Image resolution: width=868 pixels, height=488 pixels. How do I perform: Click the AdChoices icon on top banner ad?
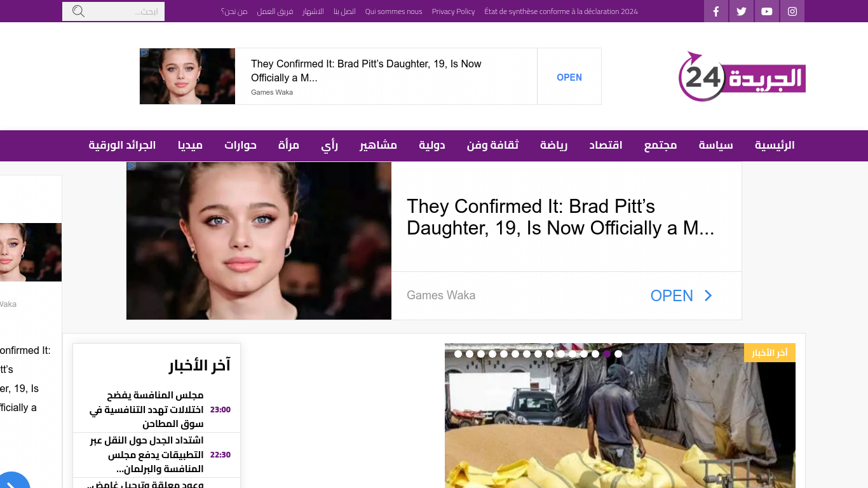click(144, 53)
